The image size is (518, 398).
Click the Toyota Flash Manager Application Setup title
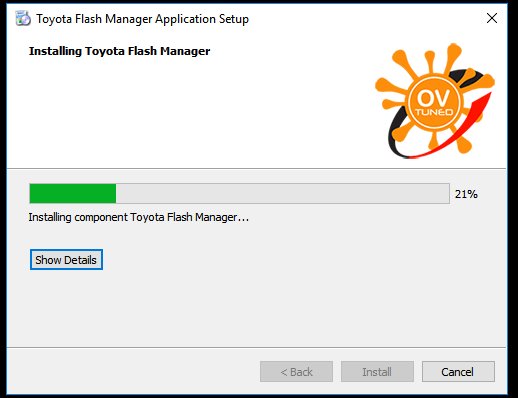pyautogui.click(x=142, y=19)
